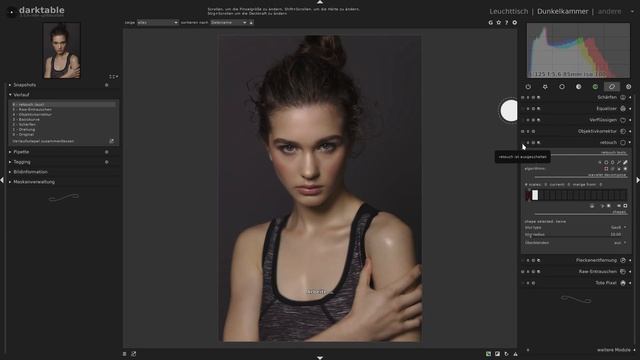Click the Raw-Entrauschen module icon
Screen dimensions: 640x360
point(623,271)
